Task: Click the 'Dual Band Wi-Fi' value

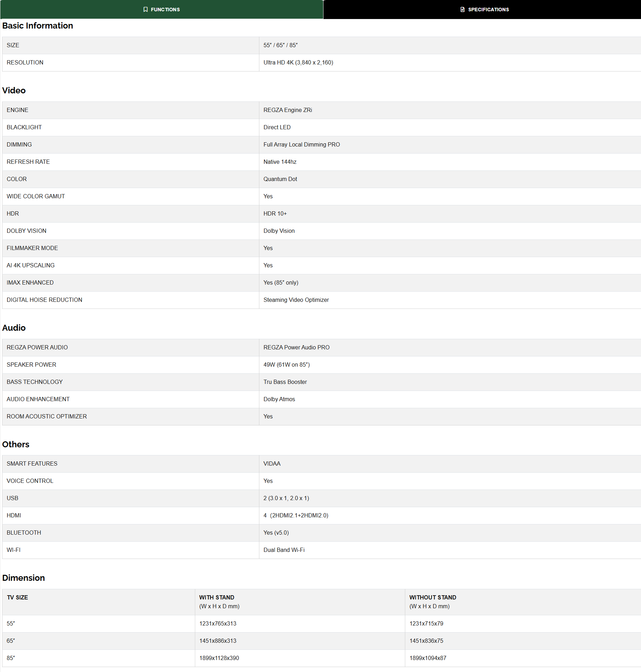Action: coord(284,550)
